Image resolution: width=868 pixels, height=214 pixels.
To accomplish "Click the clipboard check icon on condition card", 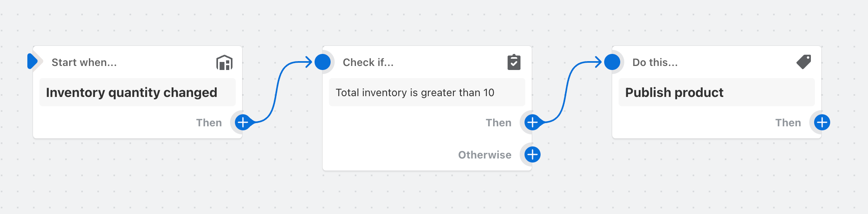I will click(x=514, y=62).
